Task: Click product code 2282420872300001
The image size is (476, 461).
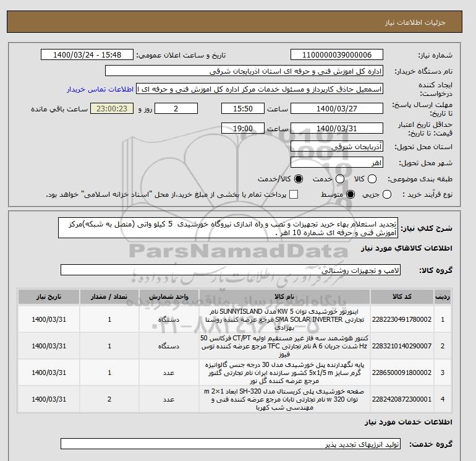Action: pos(402,399)
